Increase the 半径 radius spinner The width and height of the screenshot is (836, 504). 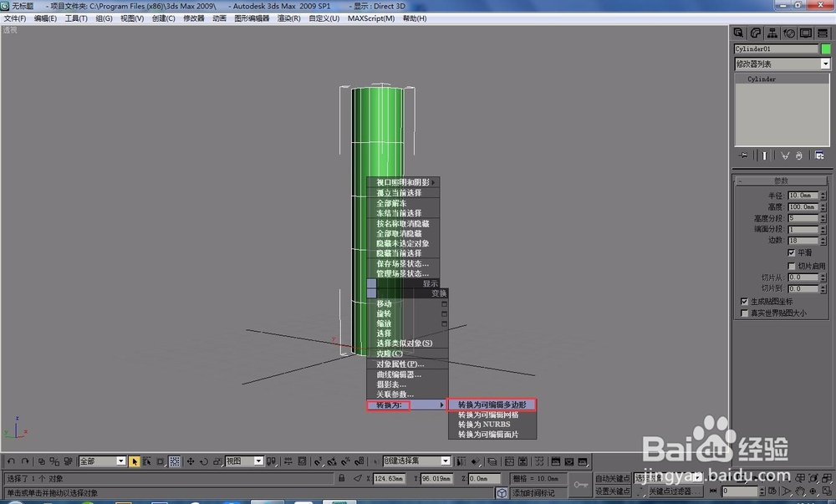[823, 193]
